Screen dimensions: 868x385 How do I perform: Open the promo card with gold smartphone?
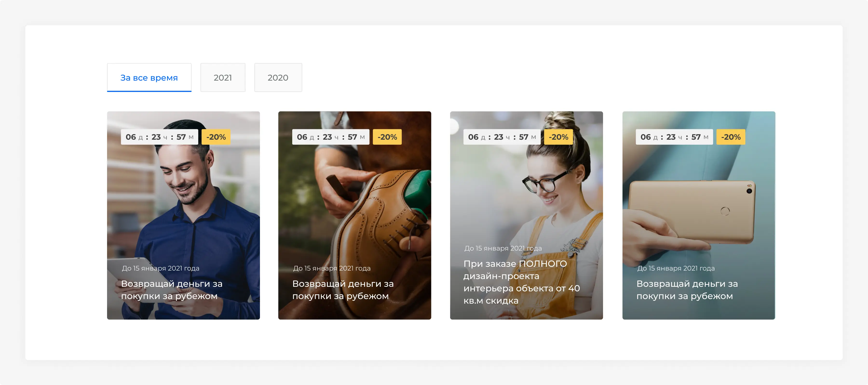tap(698, 215)
